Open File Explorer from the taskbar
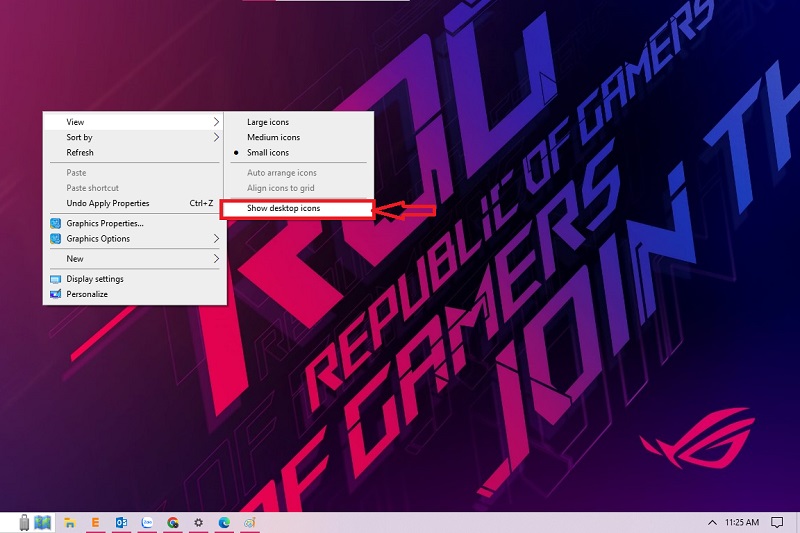Viewport: 800px width, 533px height. pyautogui.click(x=70, y=522)
